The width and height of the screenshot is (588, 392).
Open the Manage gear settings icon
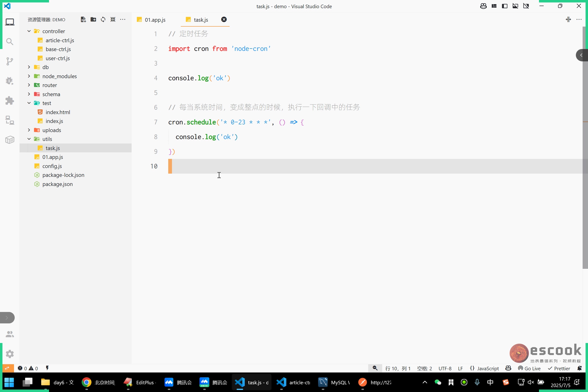click(x=10, y=354)
